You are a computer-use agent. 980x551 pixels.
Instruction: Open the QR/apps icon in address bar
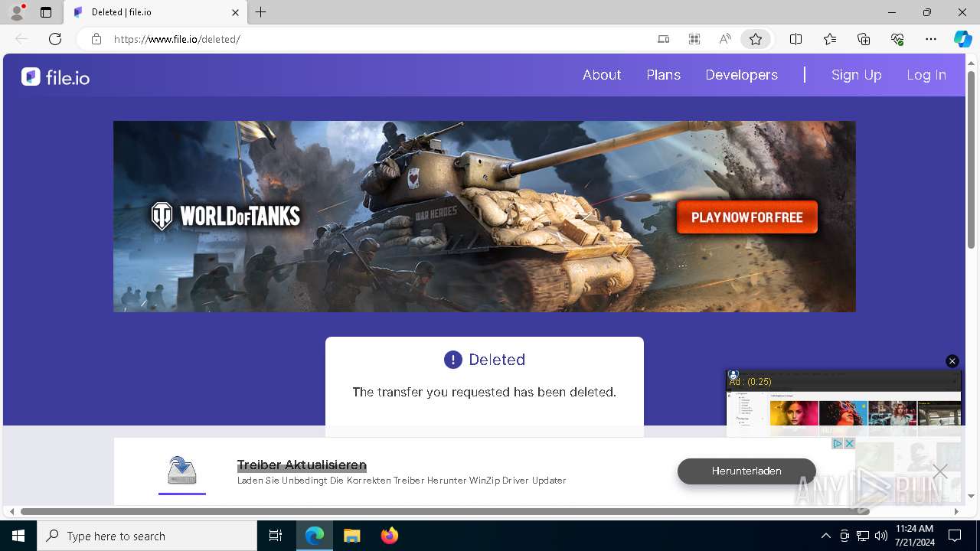click(x=694, y=39)
